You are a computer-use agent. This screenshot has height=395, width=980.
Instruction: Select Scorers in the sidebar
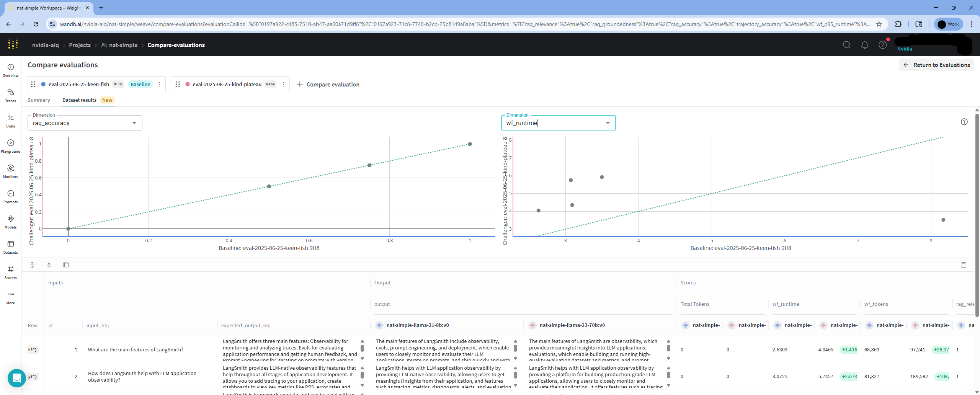tap(10, 272)
